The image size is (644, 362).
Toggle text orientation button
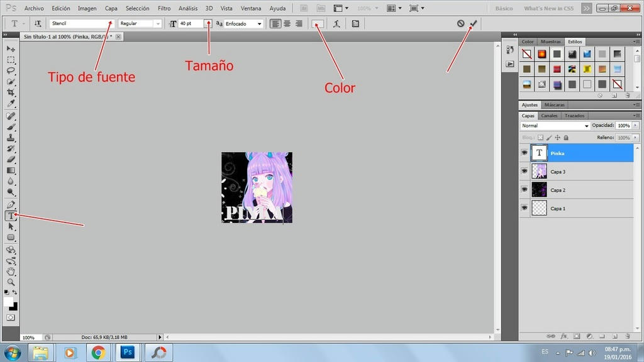[38, 23]
